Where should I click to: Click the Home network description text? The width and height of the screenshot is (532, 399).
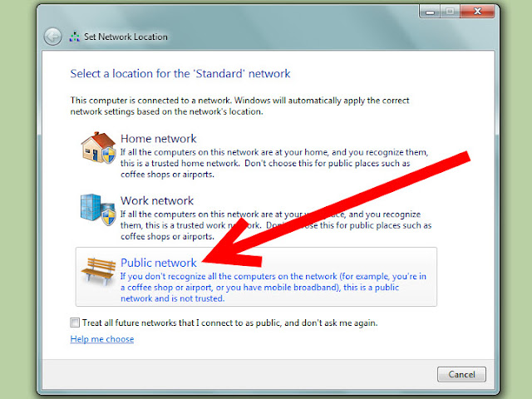click(274, 163)
